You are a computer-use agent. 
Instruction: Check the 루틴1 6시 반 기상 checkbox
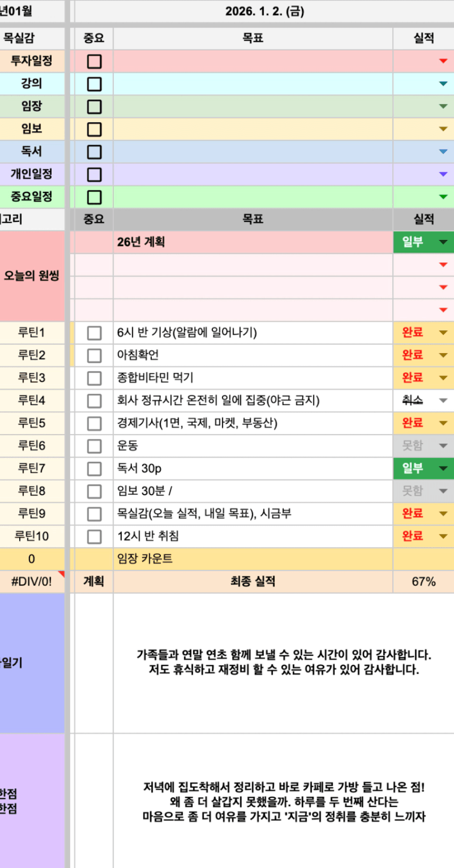point(94,333)
